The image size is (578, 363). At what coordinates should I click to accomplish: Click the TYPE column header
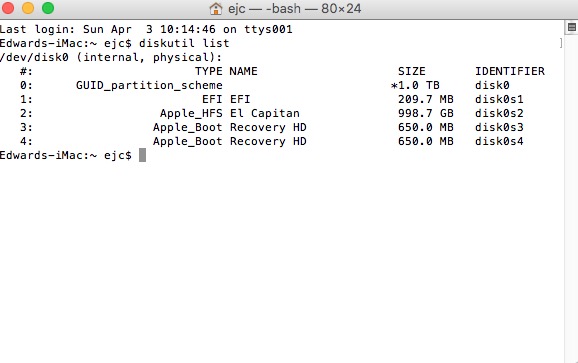click(208, 71)
